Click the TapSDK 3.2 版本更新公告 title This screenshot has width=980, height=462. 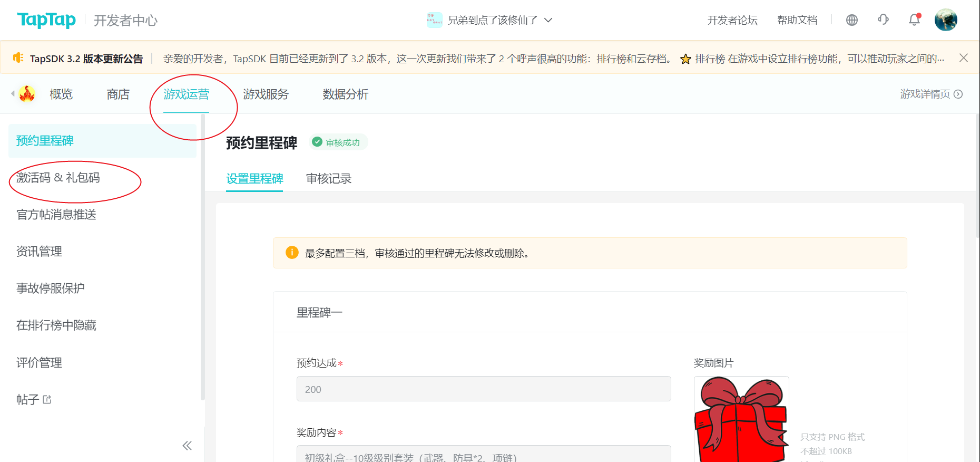[x=86, y=59]
